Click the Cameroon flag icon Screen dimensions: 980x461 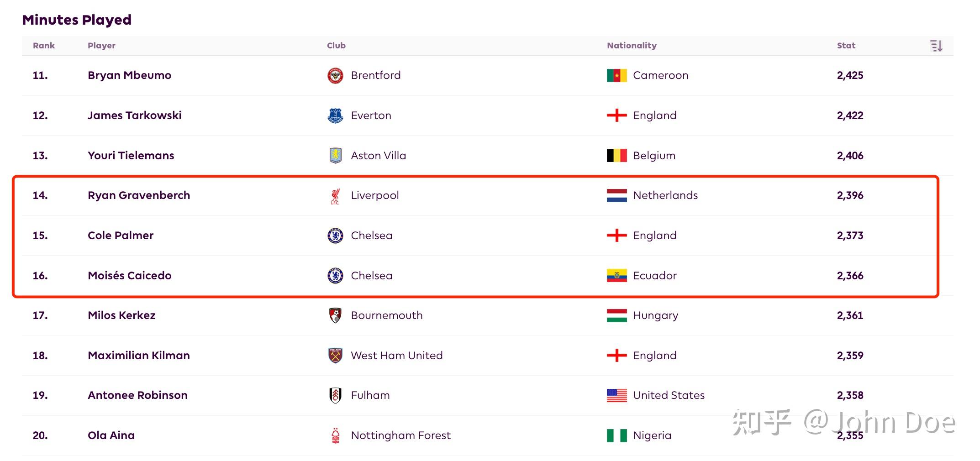[x=616, y=75]
